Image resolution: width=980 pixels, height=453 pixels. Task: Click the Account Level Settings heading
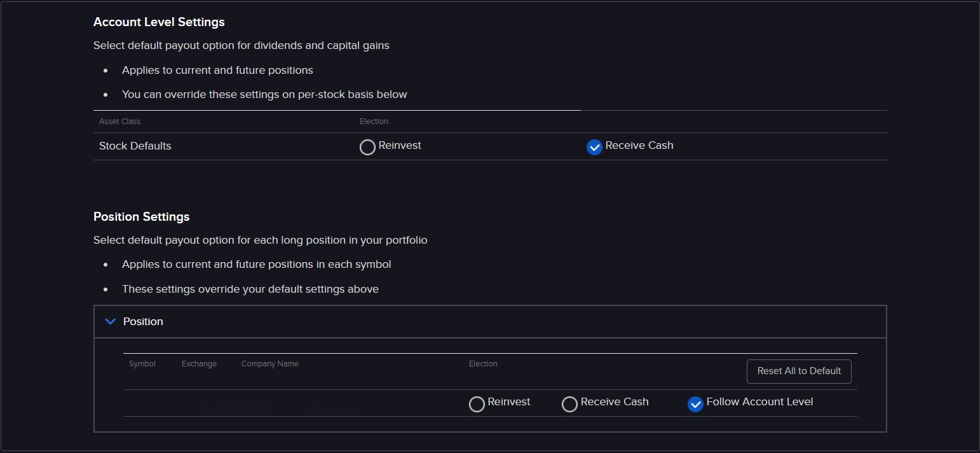pos(159,22)
